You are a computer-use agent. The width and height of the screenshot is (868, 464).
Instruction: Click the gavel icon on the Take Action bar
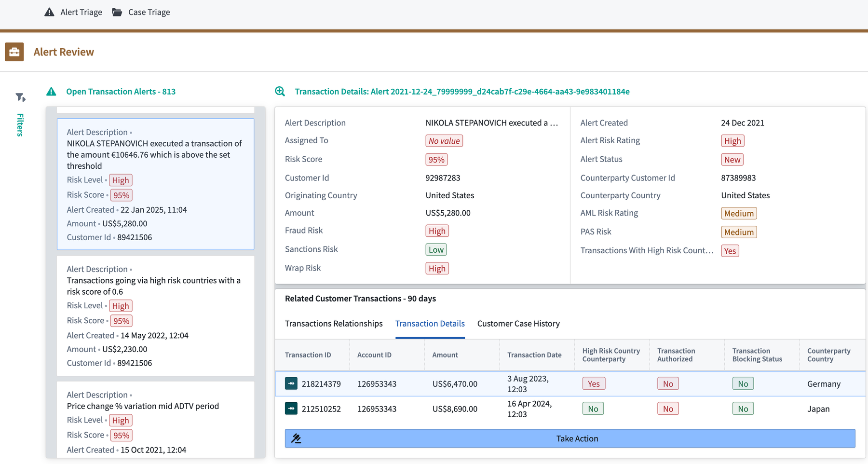[296, 438]
